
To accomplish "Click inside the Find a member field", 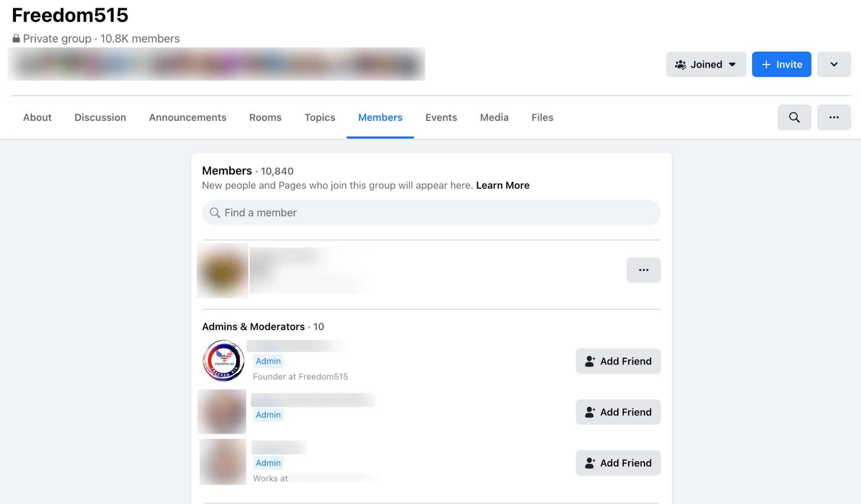I will pyautogui.click(x=431, y=213).
